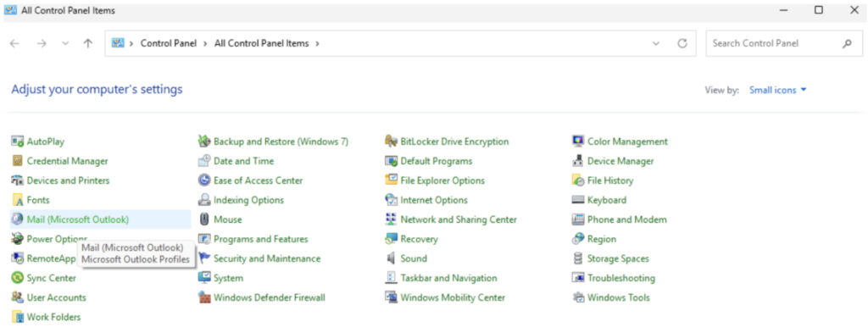Go back with the Back arrow
Screen dimensions: 868x333
coord(15,44)
